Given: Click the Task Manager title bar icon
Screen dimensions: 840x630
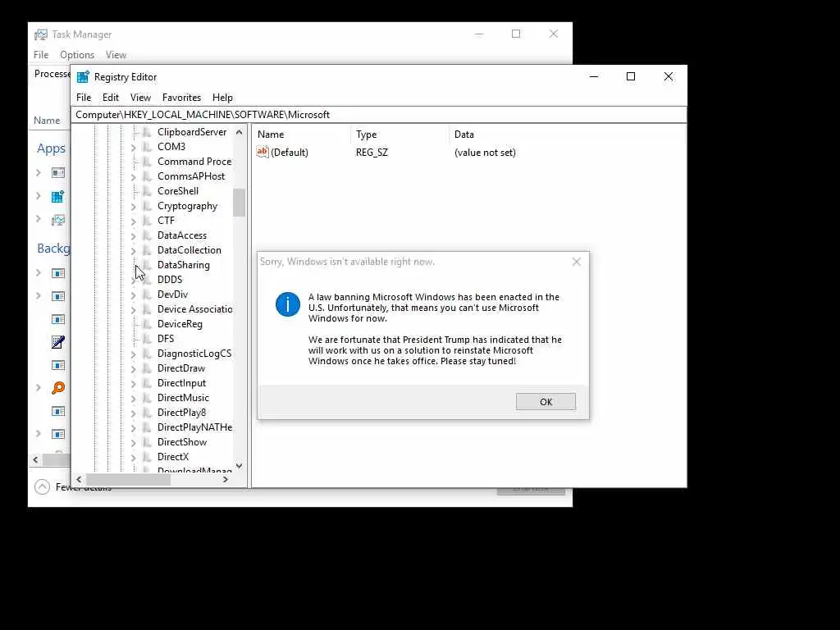Looking at the screenshot, I should pyautogui.click(x=41, y=34).
